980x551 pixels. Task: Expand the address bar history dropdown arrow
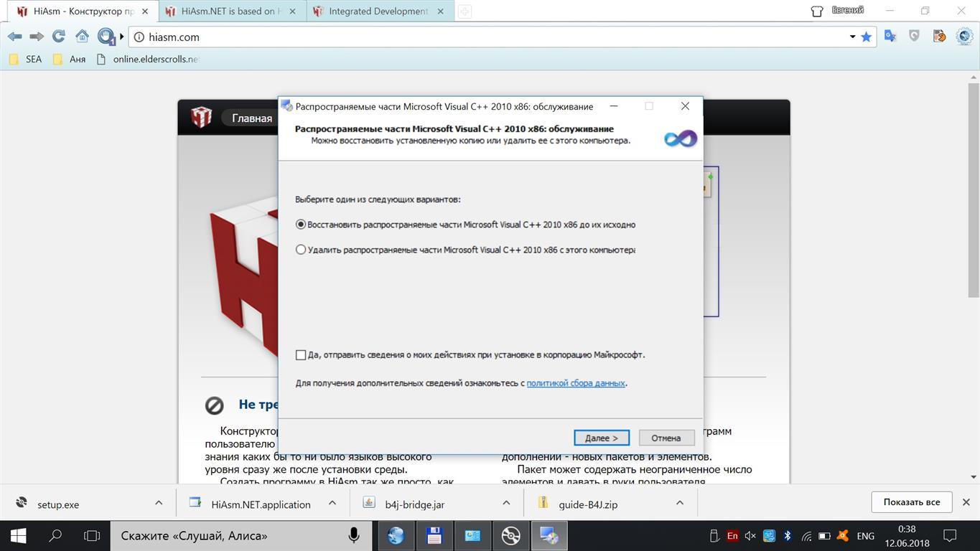852,37
